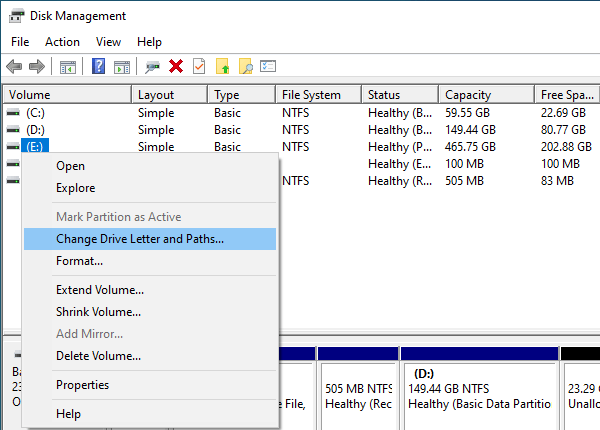Click the Disk Management title bar icon
Viewport: 600px width, 430px height.
(16, 16)
